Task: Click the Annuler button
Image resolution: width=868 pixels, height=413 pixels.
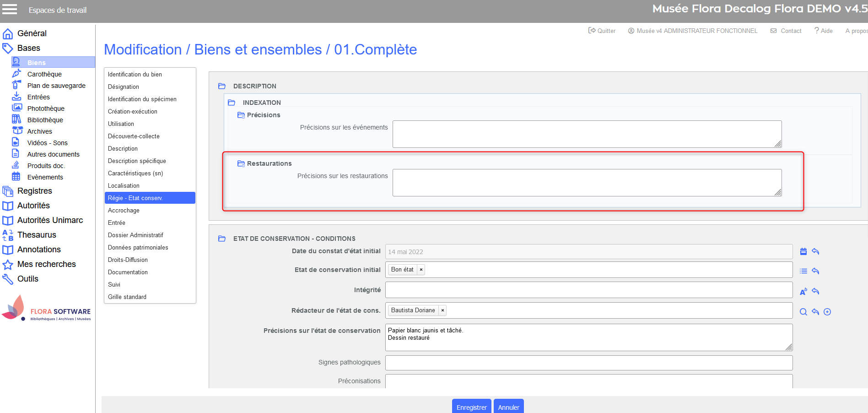Action: [x=508, y=407]
